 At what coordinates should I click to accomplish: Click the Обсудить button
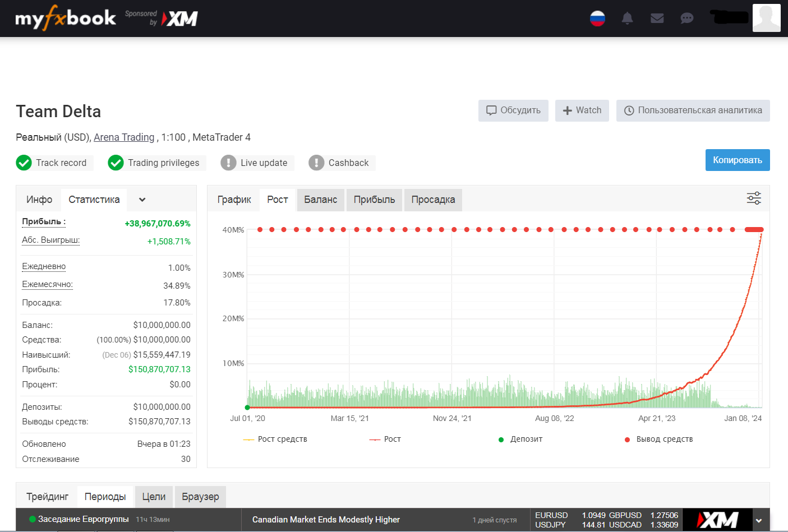[513, 110]
